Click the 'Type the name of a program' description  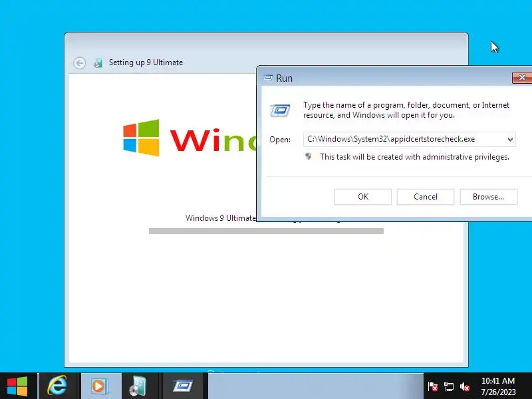406,110
